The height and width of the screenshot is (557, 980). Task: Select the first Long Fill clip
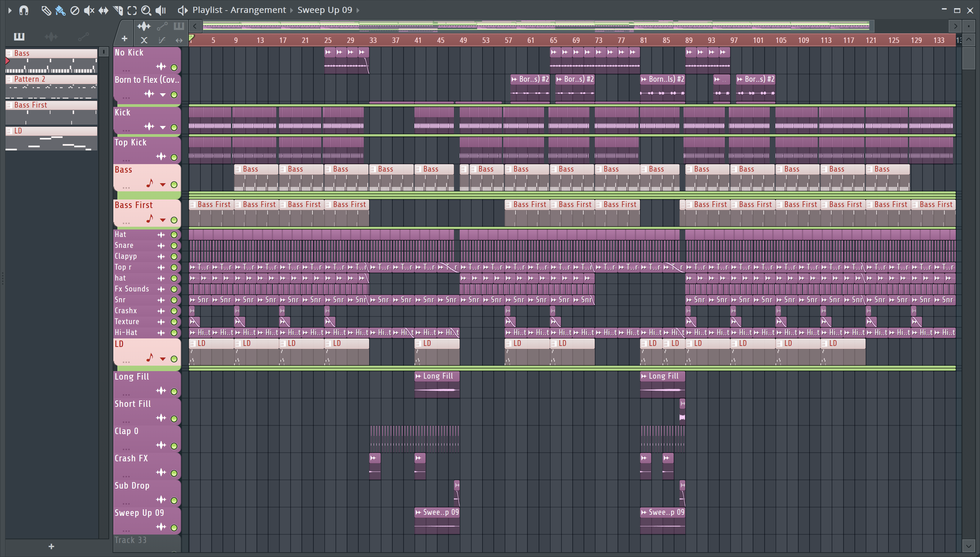[437, 384]
